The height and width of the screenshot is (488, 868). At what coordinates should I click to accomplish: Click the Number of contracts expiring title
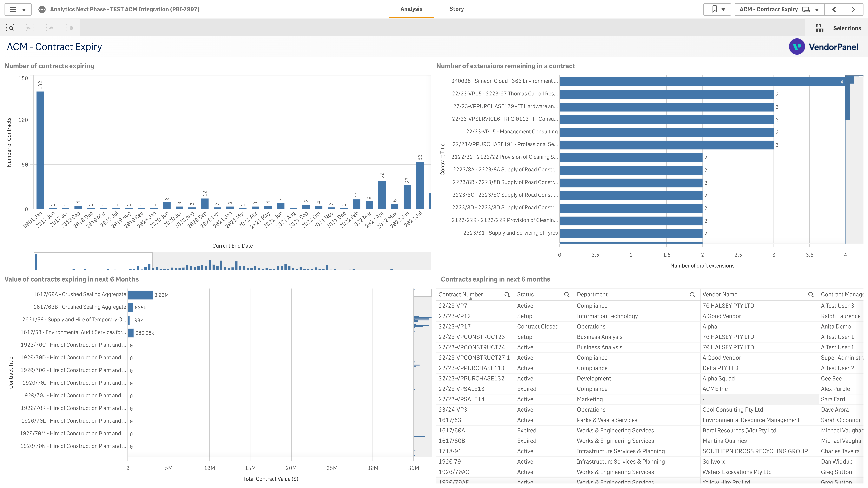click(49, 66)
